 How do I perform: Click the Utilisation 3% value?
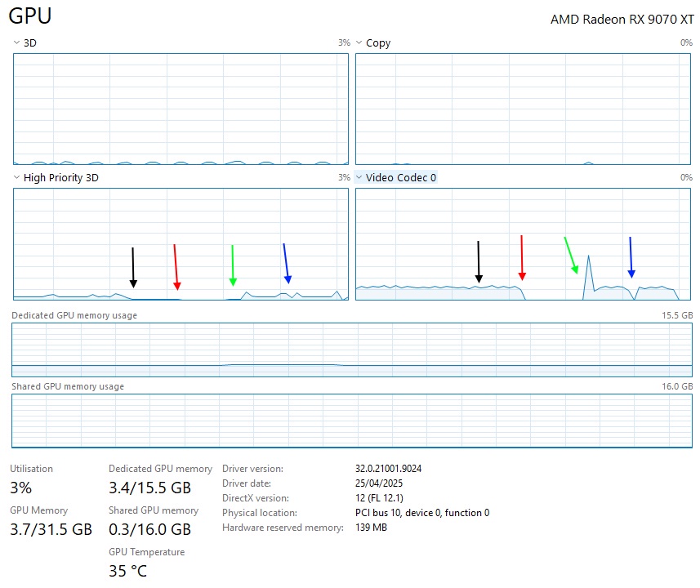click(x=21, y=488)
